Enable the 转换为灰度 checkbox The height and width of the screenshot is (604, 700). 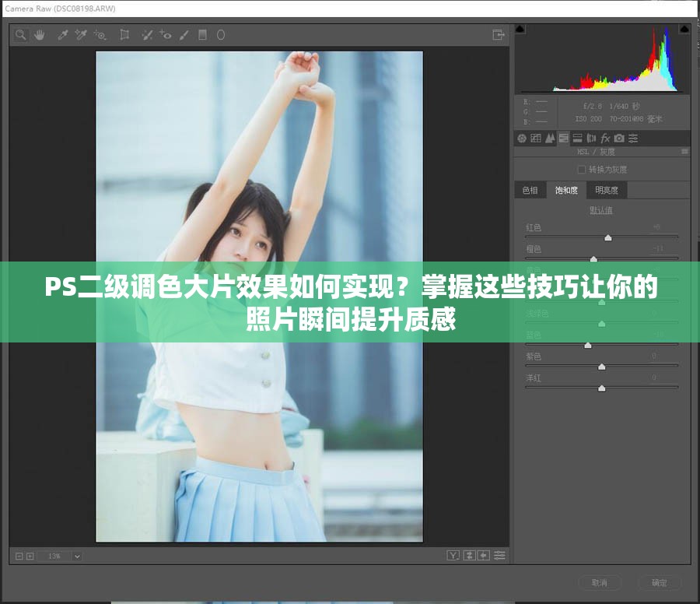tap(582, 168)
